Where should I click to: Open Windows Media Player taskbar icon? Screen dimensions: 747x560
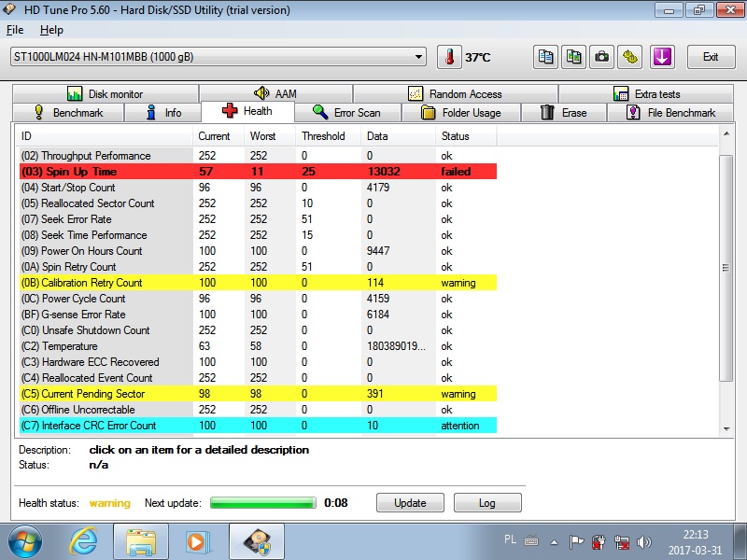coord(197,541)
